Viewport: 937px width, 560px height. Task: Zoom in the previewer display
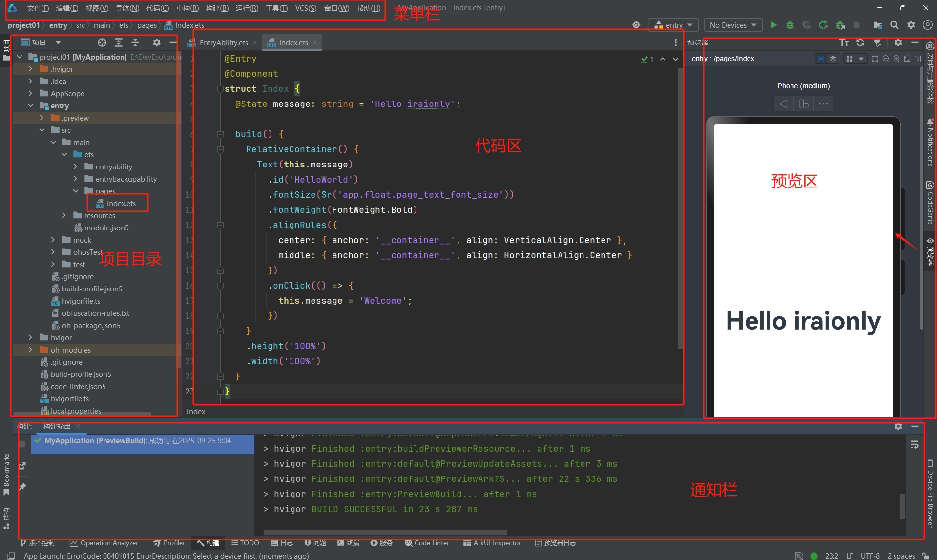coord(896,59)
